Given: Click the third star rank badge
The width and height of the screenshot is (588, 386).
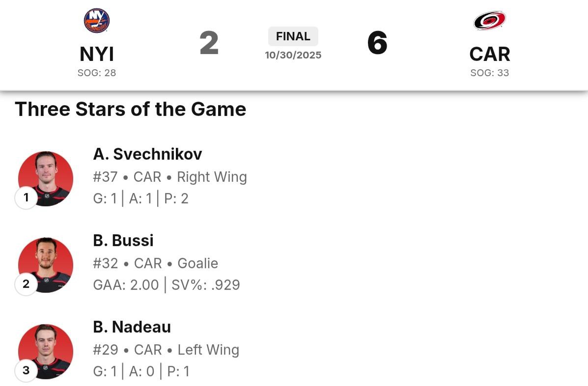Looking at the screenshot, I should tap(26, 370).
